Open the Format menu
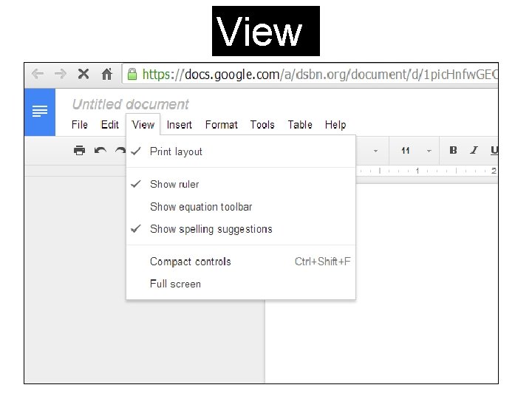Image resolution: width=532 pixels, height=399 pixels. click(x=222, y=125)
